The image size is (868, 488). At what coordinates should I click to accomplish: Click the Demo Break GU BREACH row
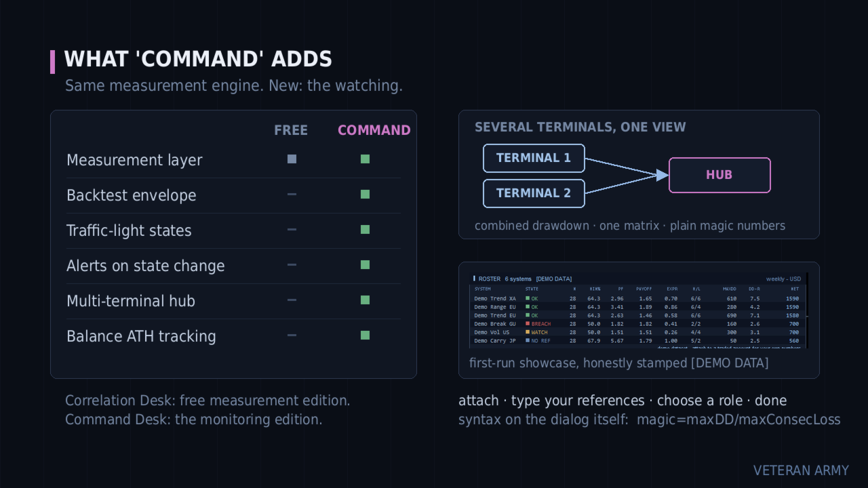click(x=637, y=324)
